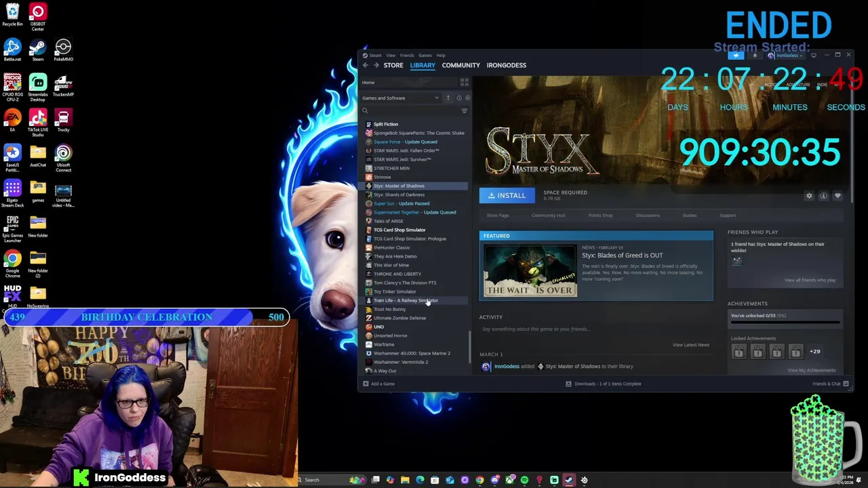The width and height of the screenshot is (868, 488).
Task: Open Support link
Action: (728, 216)
